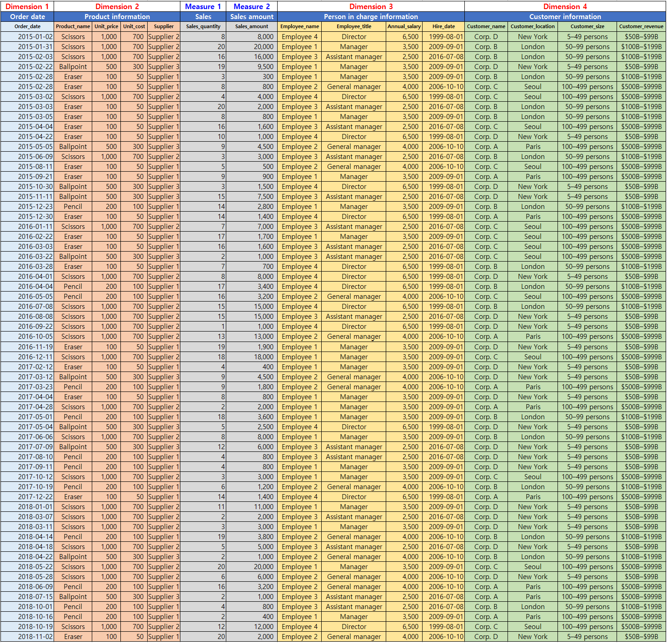Click the date cell 2018-05-28
This screenshot has width=667, height=644.
pyautogui.click(x=27, y=577)
